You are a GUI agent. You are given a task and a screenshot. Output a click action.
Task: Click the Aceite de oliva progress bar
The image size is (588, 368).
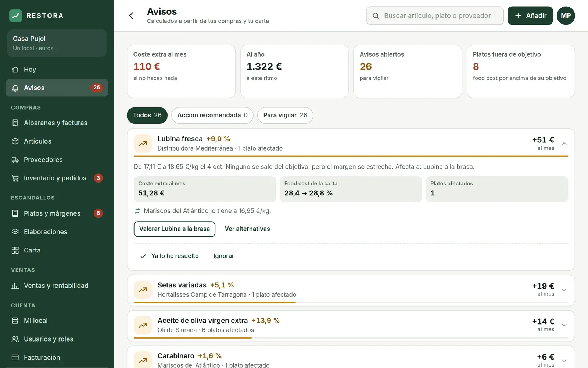click(351, 338)
